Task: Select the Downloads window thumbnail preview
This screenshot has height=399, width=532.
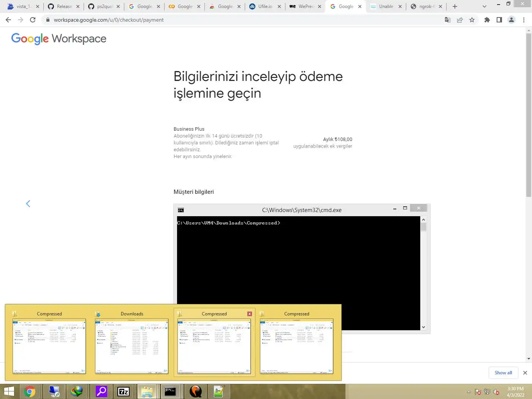Action: (x=131, y=346)
